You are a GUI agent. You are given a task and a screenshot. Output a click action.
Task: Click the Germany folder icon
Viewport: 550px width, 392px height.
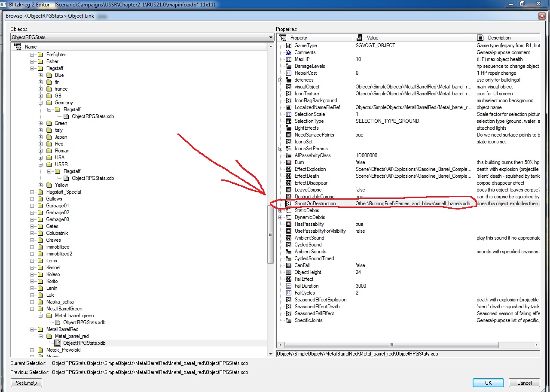pos(49,103)
